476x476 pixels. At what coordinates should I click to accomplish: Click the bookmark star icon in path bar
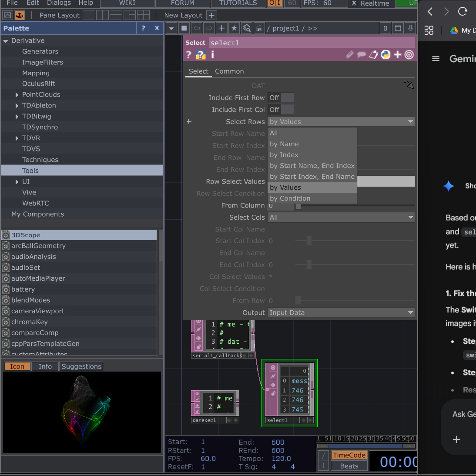point(234,28)
